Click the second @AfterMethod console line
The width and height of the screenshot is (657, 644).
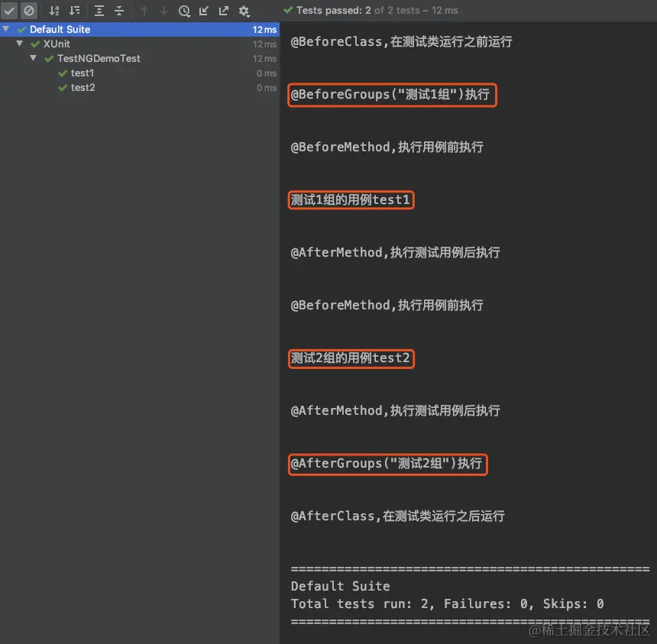tap(395, 411)
